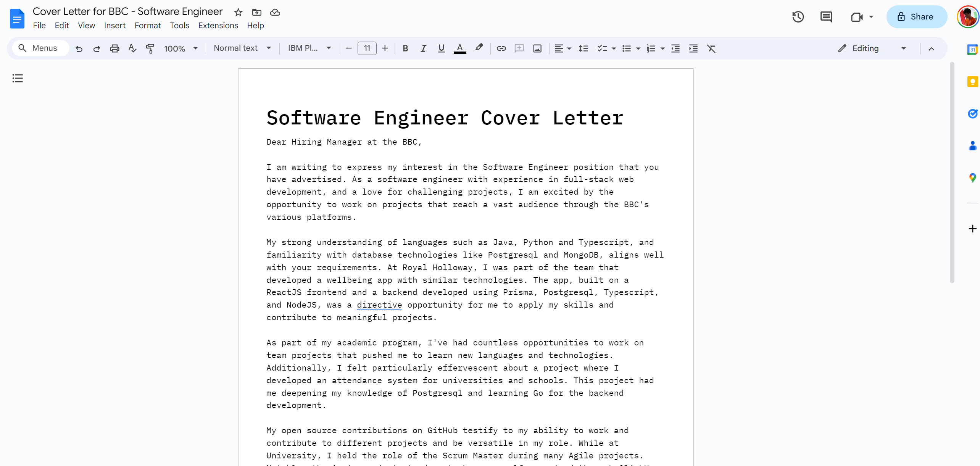Screen dimensions: 980x466
Task: Click the insert image icon
Action: [537, 48]
